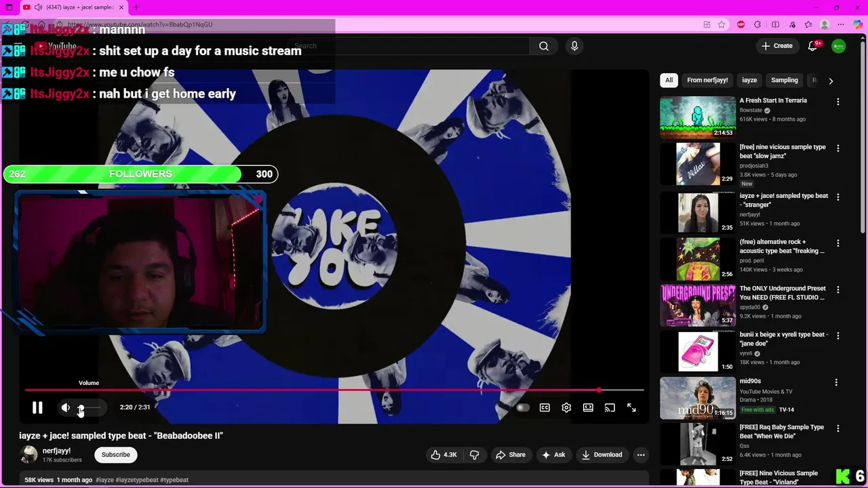Click the 2:20 / 2:31 time display
The width and height of the screenshot is (868, 488).
click(x=135, y=407)
